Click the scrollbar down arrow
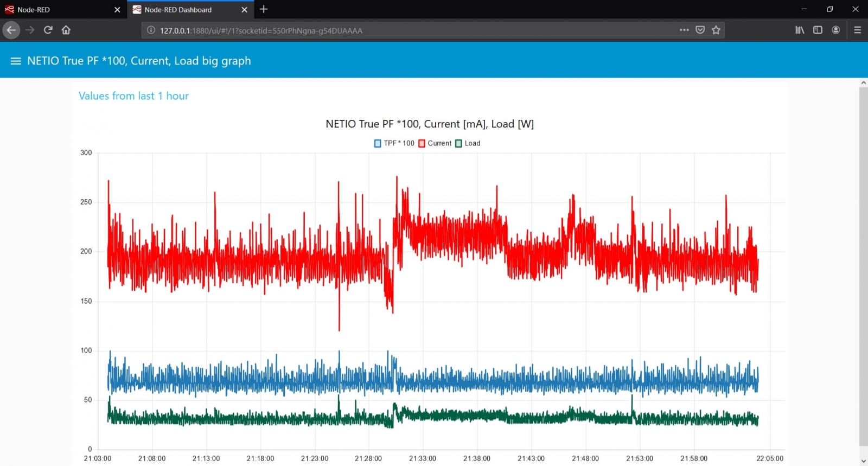Image resolution: width=868 pixels, height=466 pixels. tap(863, 461)
